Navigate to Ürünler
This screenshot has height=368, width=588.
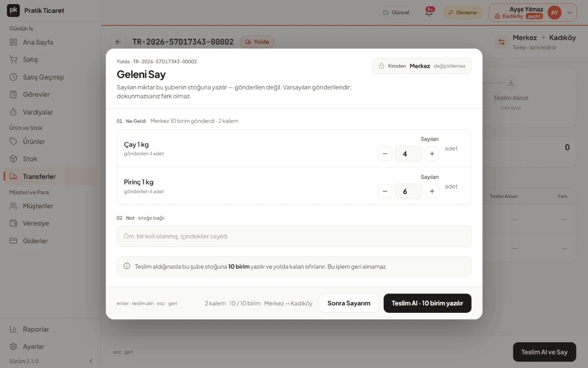50,141
